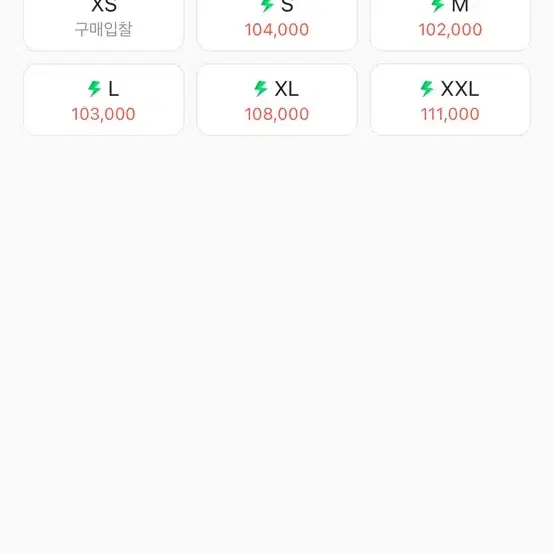Pick the XL size label

pyautogui.click(x=287, y=89)
